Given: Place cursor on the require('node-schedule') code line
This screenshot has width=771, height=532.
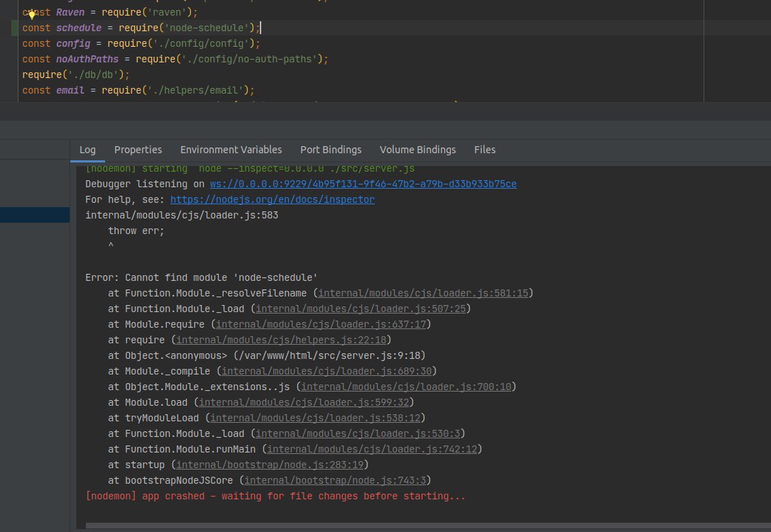Looking at the screenshot, I should click(x=141, y=28).
